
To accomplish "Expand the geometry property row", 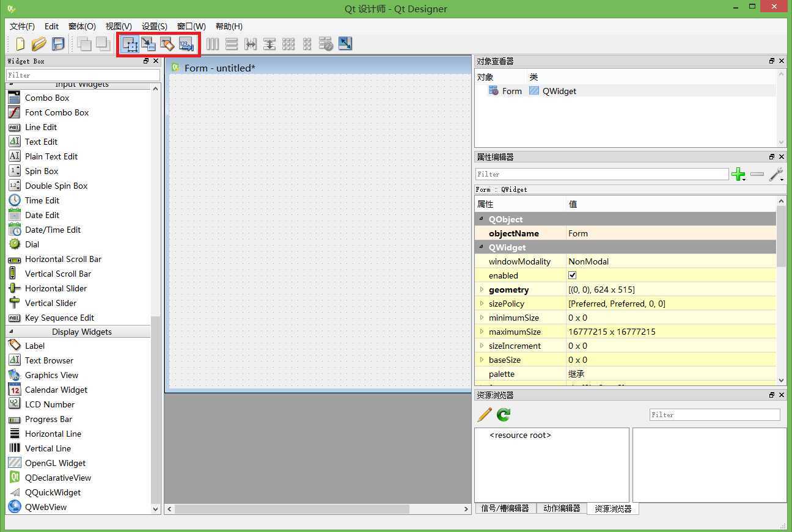I will click(482, 290).
